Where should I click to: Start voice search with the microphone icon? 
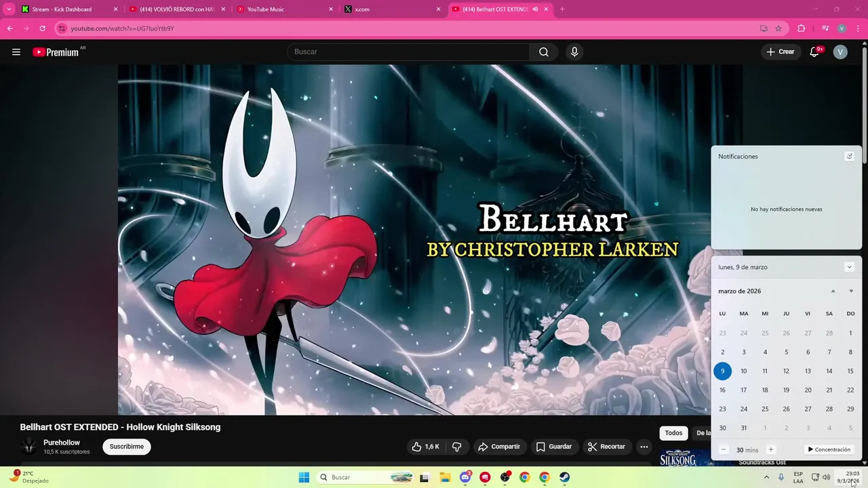tap(574, 52)
